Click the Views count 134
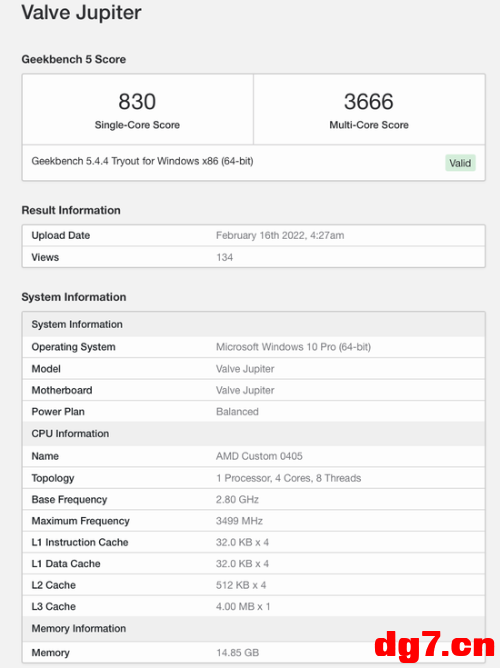 click(224, 257)
